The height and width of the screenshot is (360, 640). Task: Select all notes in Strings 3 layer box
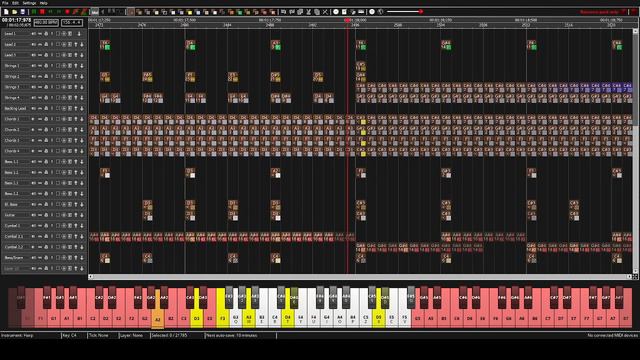pyautogui.click(x=58, y=87)
